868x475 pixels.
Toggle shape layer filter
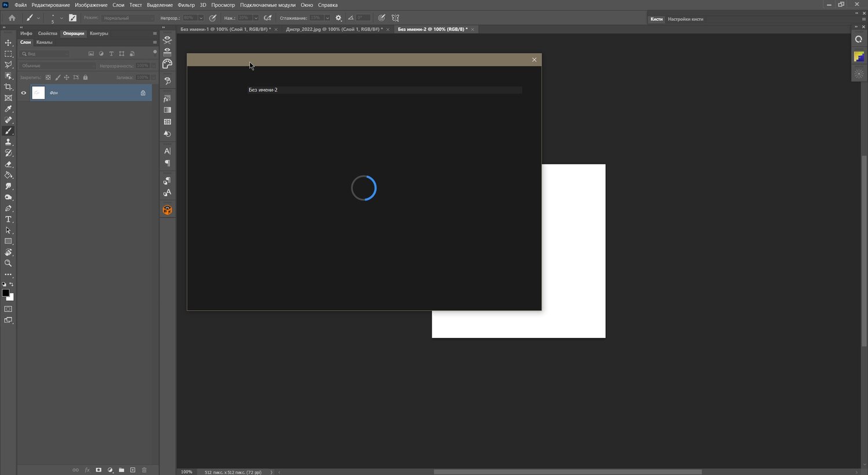tap(122, 54)
